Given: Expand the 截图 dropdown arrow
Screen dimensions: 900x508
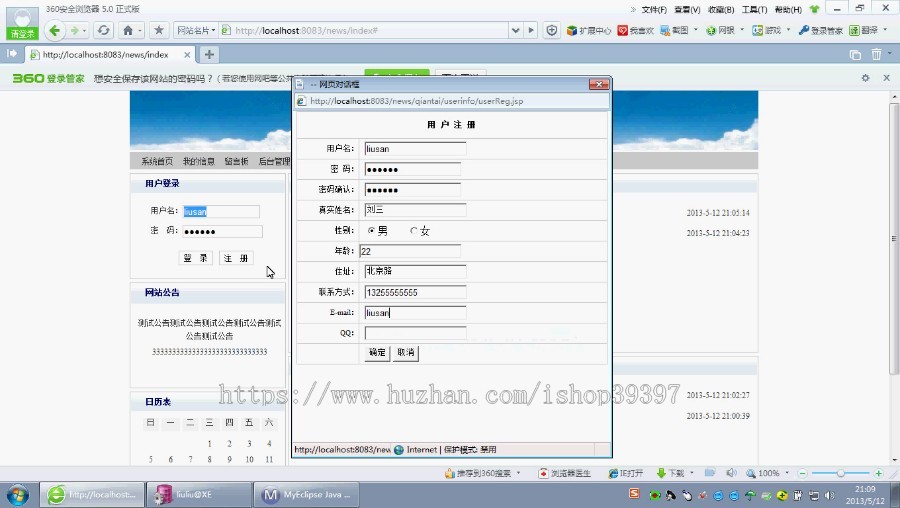Looking at the screenshot, I should tap(696, 29).
